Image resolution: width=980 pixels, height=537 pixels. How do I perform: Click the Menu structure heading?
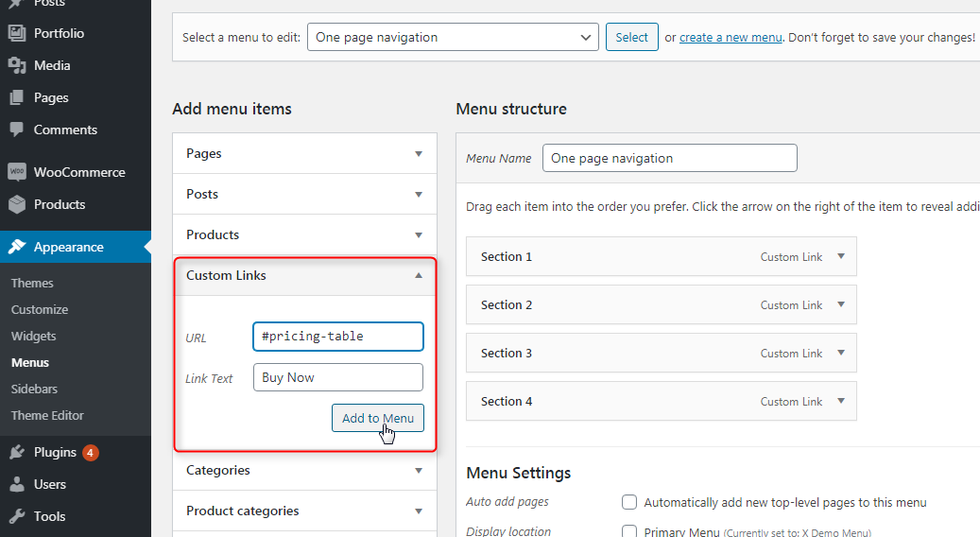click(x=511, y=109)
